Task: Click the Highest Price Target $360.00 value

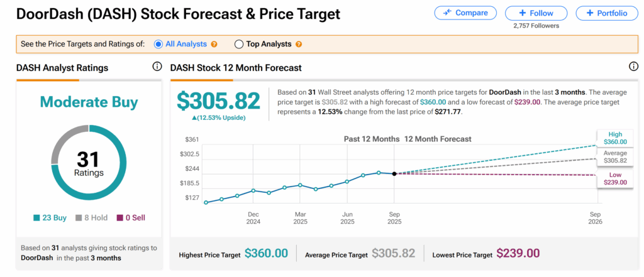Action: click(266, 253)
